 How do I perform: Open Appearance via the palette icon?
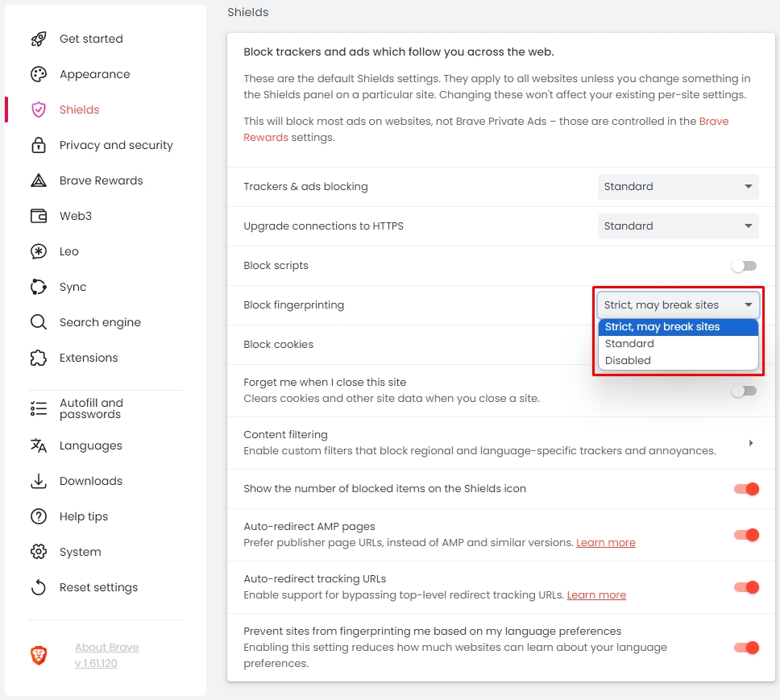38,74
